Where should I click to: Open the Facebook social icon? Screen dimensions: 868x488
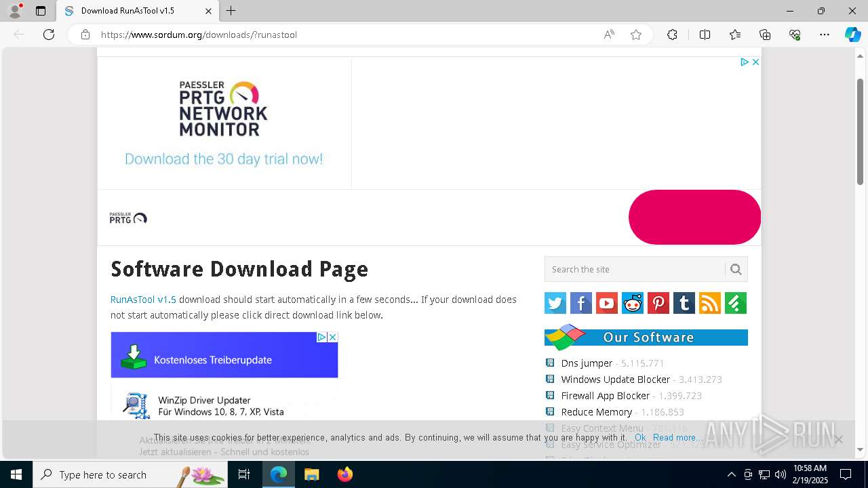(x=581, y=303)
